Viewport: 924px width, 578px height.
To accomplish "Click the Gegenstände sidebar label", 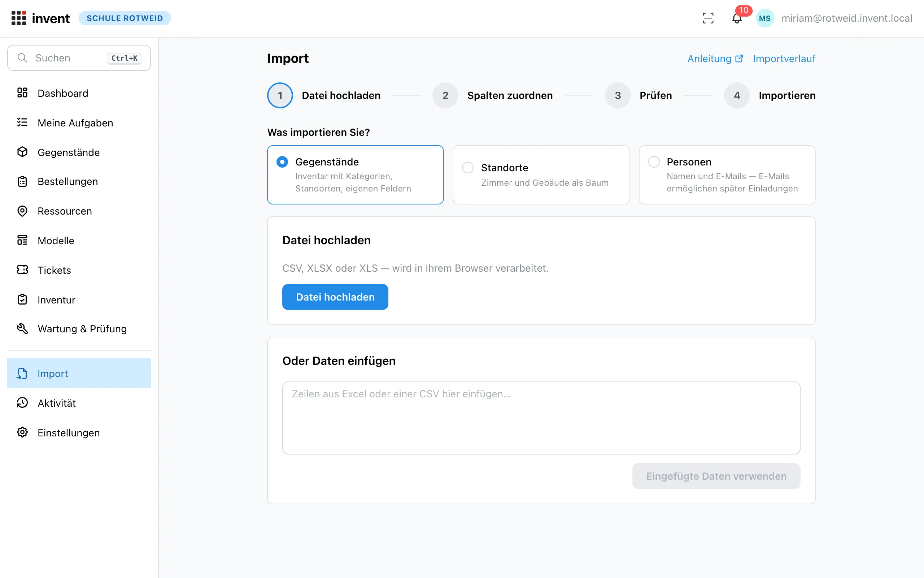I will (68, 152).
